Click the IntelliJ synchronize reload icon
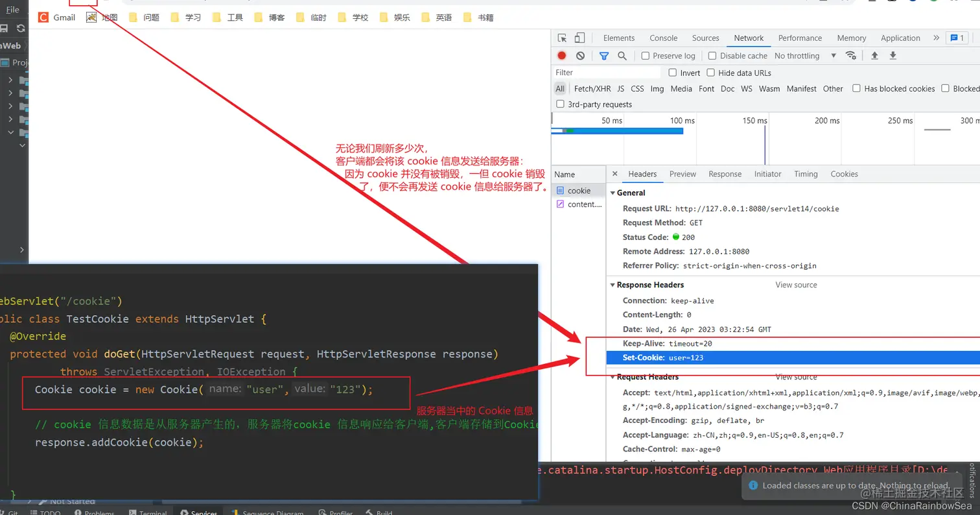This screenshot has width=980, height=515. pos(21,28)
